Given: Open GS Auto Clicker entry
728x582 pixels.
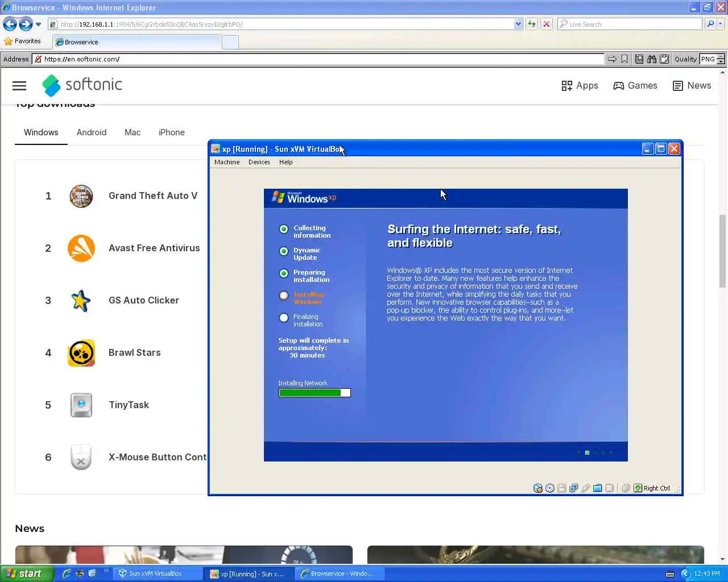Looking at the screenshot, I should point(144,300).
